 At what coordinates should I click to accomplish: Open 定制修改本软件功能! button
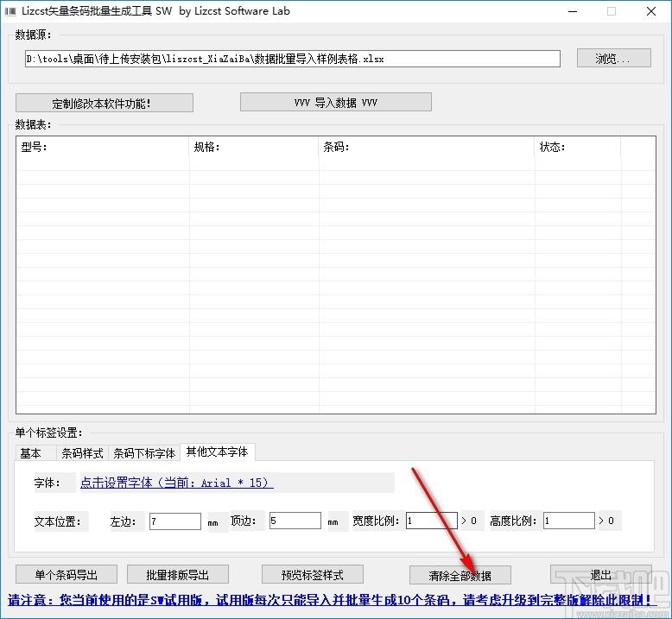[105, 103]
